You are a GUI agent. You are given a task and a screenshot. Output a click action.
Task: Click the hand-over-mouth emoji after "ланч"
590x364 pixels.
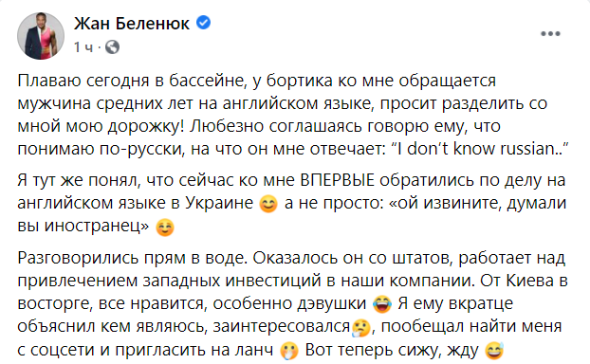click(x=289, y=351)
